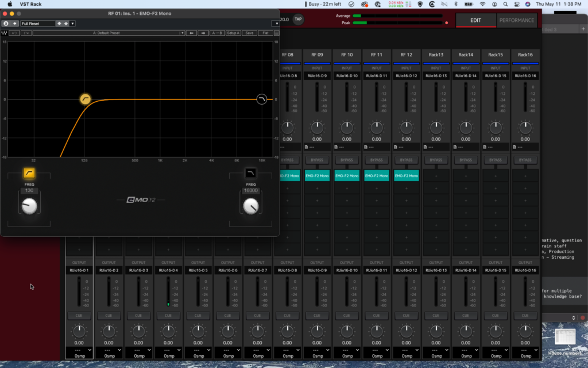Click preset file icon on RF 12 strip
Screen dimensions: 588x368
[x=396, y=147]
